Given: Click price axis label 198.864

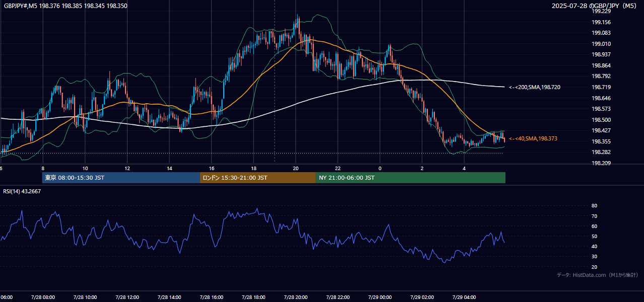Looking at the screenshot, I should (x=601, y=65).
